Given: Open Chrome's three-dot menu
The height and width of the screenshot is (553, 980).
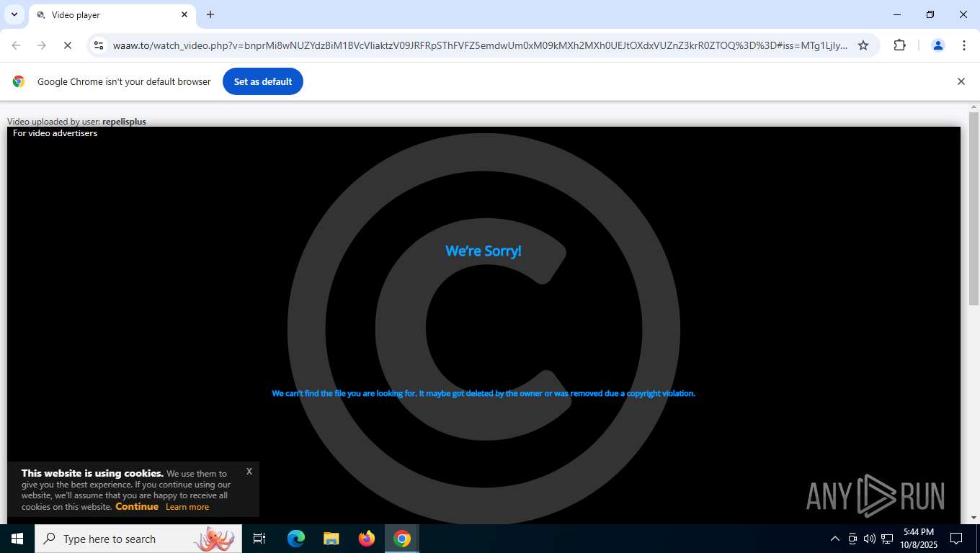Looking at the screenshot, I should 964,45.
